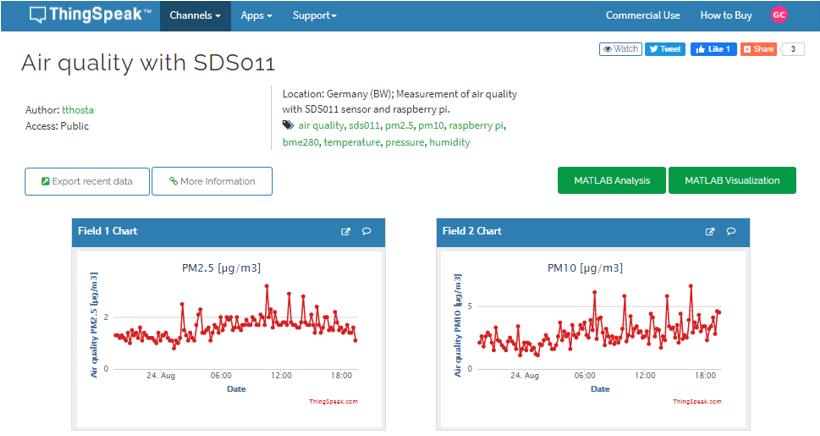Screen dimensions: 820x436
Task: Click the Access: Public text
Action: (x=57, y=126)
